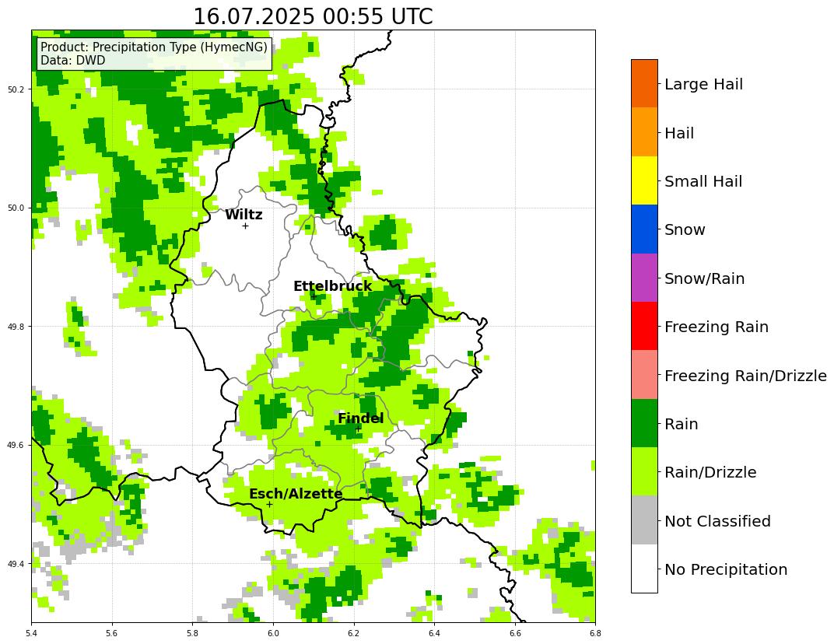The height and width of the screenshot is (644, 834).
Task: Click the Findel location cross marker
Action: point(358,429)
